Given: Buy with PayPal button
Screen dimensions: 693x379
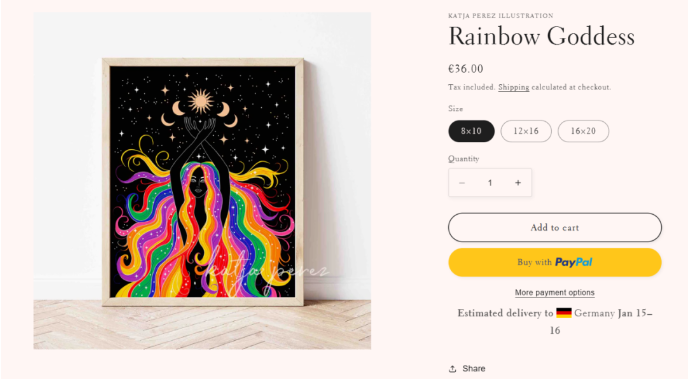Looking at the screenshot, I should click(x=555, y=262).
